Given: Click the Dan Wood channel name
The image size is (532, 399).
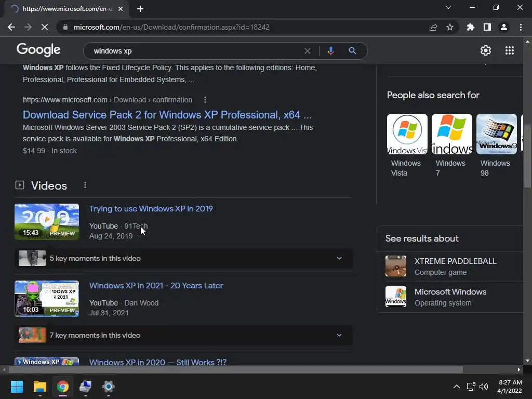Looking at the screenshot, I should tap(141, 303).
